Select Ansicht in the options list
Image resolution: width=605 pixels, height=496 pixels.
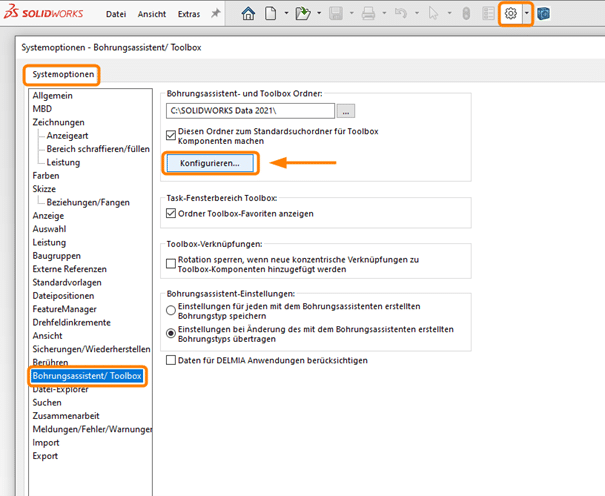(x=47, y=336)
